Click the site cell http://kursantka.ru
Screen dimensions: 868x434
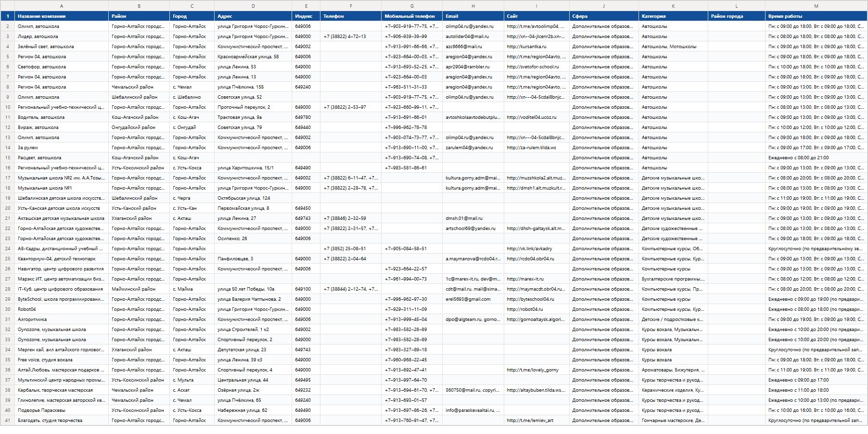(536, 47)
